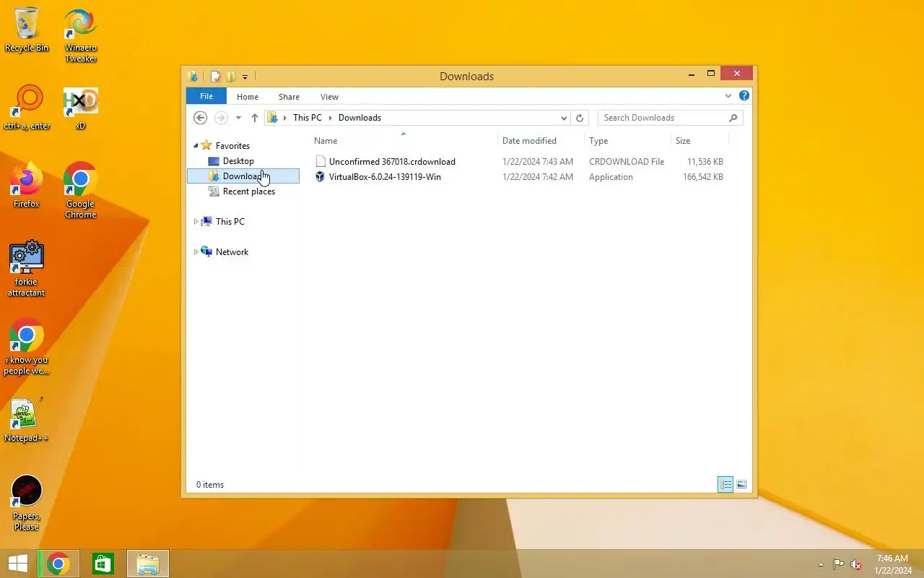Click the search magnifier icon
The height and width of the screenshot is (578, 924).
pos(733,118)
